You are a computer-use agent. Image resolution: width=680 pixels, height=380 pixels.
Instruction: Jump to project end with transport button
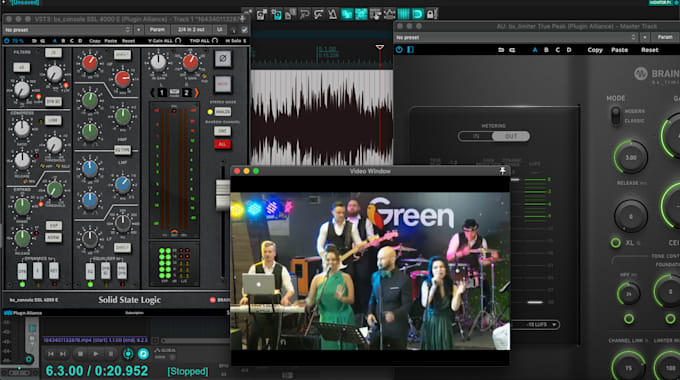(62, 354)
